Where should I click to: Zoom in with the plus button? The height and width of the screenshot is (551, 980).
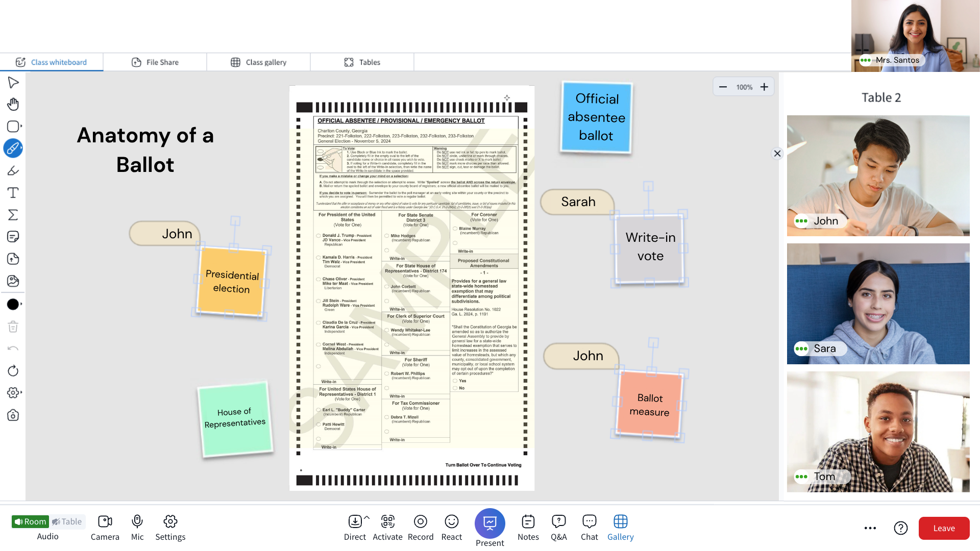pyautogui.click(x=764, y=87)
